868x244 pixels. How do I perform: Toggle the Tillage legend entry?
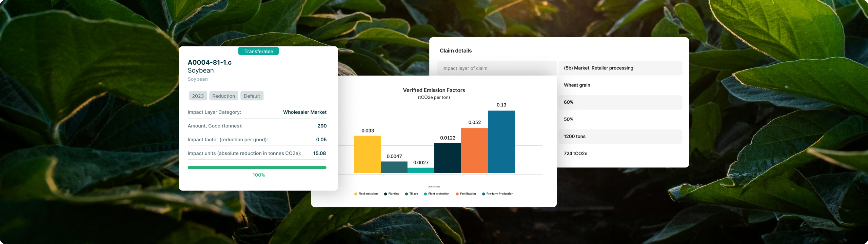[x=412, y=194]
